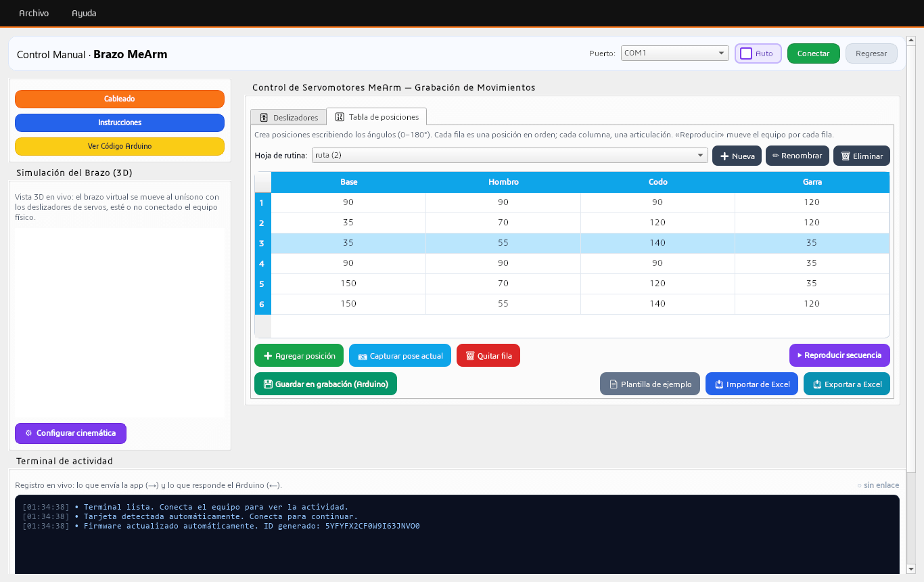The width and height of the screenshot is (924, 582).
Task: Open the Archivo menu
Action: pyautogui.click(x=34, y=13)
